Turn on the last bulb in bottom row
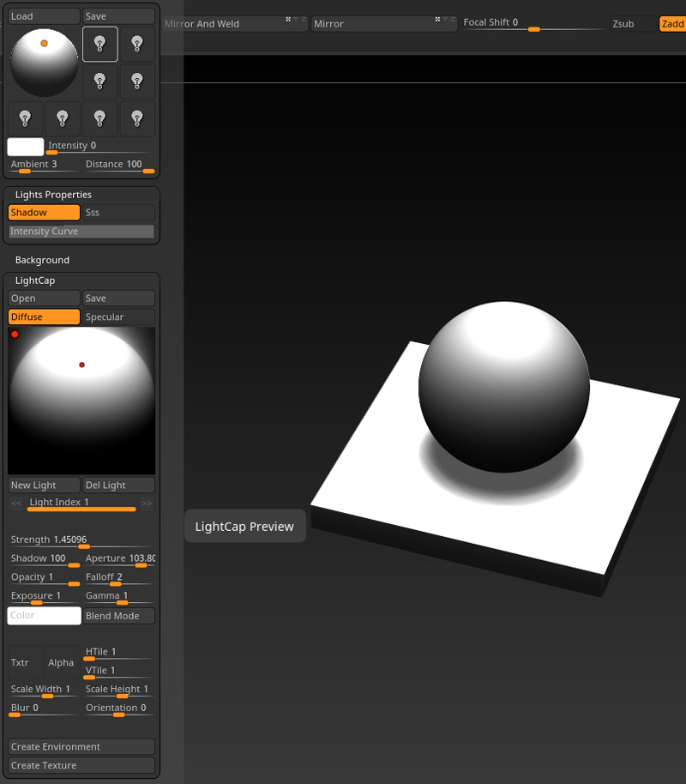Viewport: 686px width, 784px height. coord(137,118)
